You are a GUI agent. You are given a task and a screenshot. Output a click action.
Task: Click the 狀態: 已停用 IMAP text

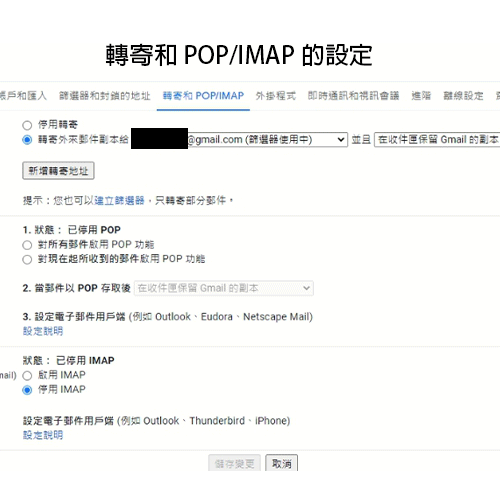(69, 361)
